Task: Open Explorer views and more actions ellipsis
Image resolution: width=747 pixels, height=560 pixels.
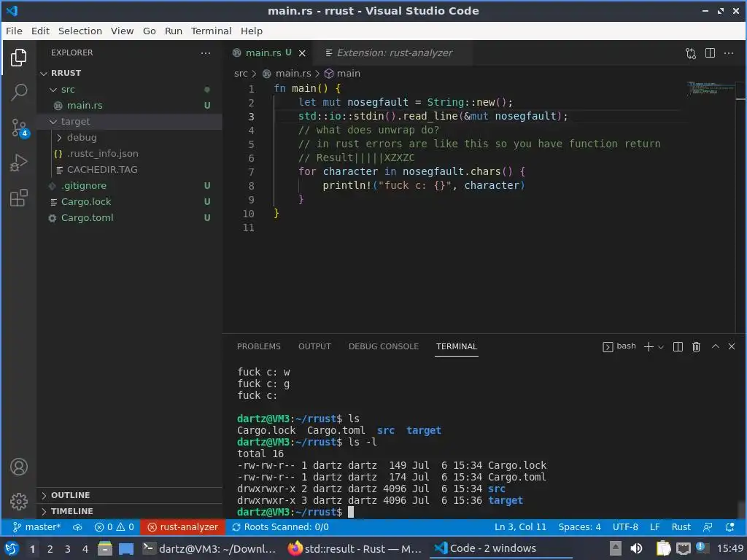Action: (205, 52)
